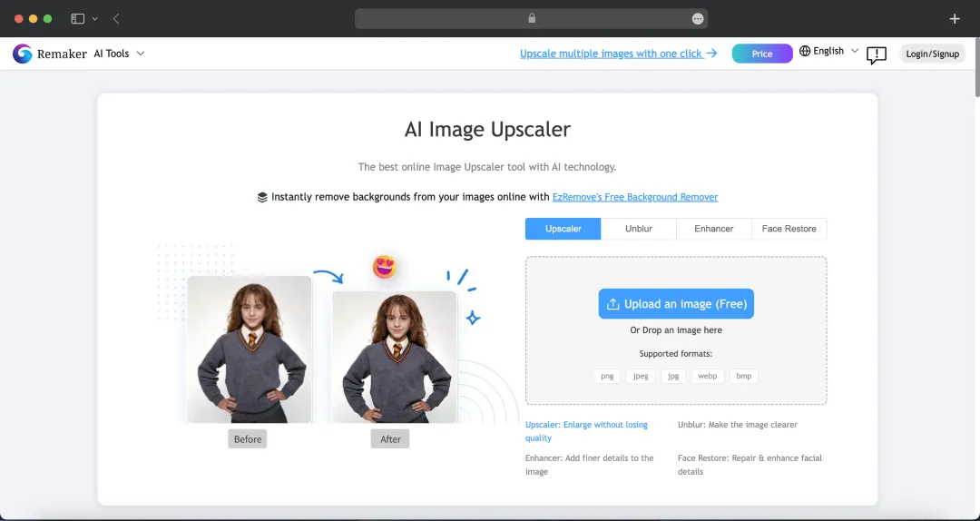Switch to the Face Restore tab
980x521 pixels.
789,229
